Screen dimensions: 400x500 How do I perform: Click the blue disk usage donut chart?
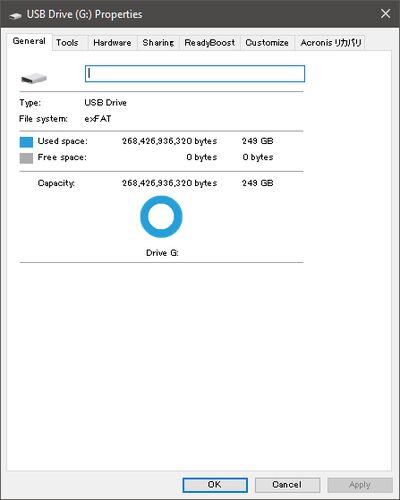161,217
